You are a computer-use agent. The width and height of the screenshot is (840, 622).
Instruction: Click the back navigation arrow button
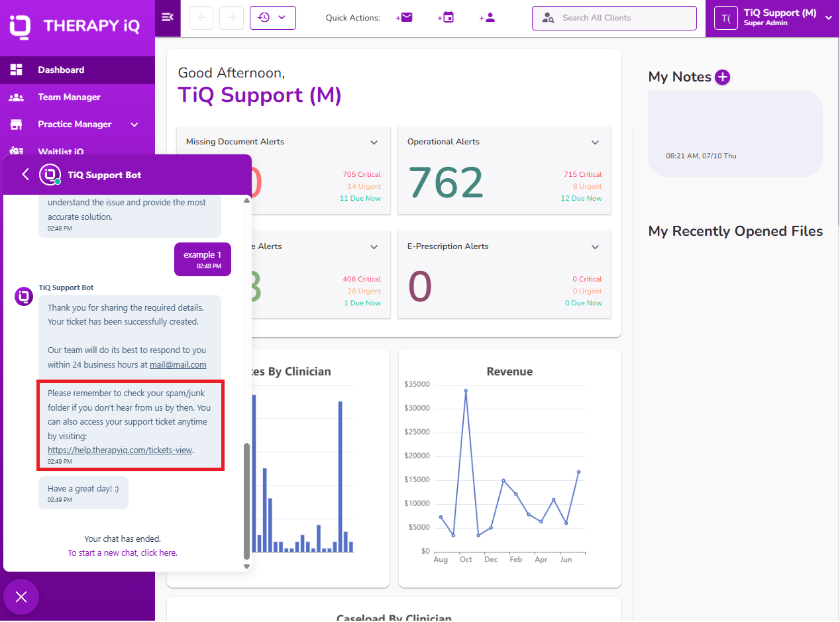pos(201,18)
